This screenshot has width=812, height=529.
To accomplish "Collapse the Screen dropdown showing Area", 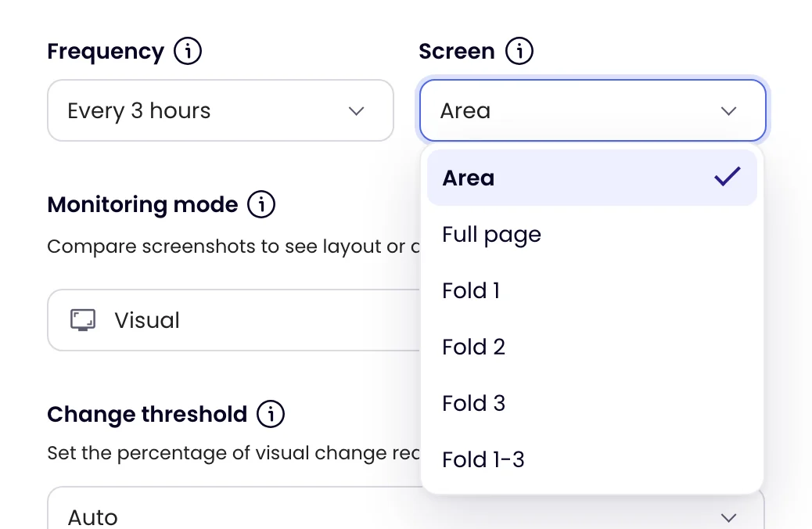I will click(592, 110).
